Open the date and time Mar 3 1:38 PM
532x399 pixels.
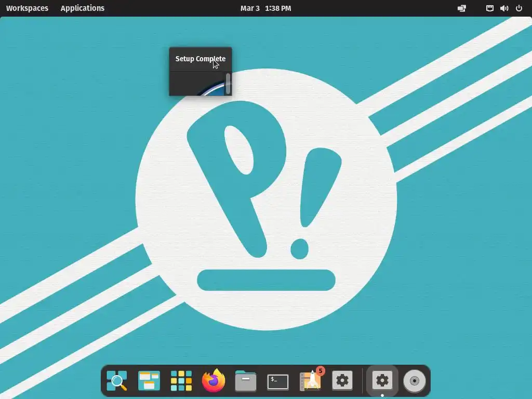[x=265, y=8]
